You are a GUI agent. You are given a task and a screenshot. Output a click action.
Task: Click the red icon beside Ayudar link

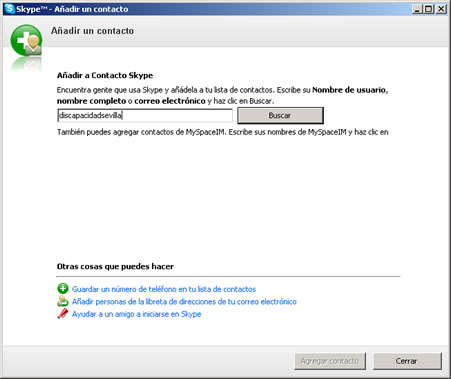click(x=63, y=314)
